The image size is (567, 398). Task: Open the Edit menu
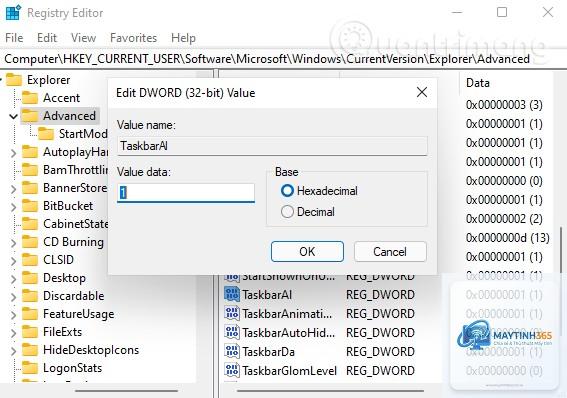point(47,38)
